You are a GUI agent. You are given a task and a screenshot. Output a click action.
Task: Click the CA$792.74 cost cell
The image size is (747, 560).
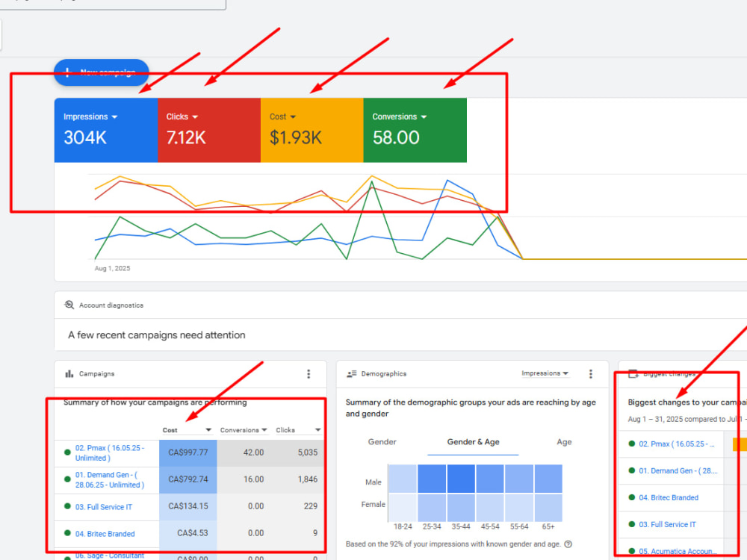188,479
